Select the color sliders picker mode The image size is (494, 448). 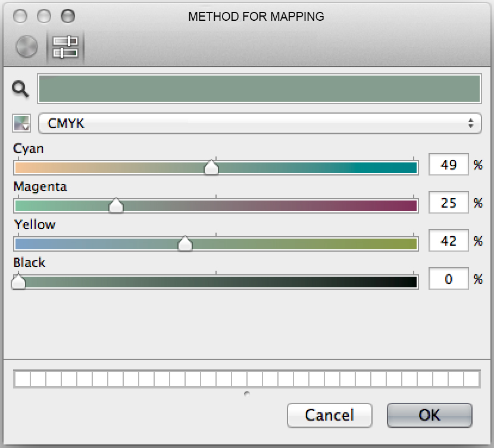pos(65,47)
